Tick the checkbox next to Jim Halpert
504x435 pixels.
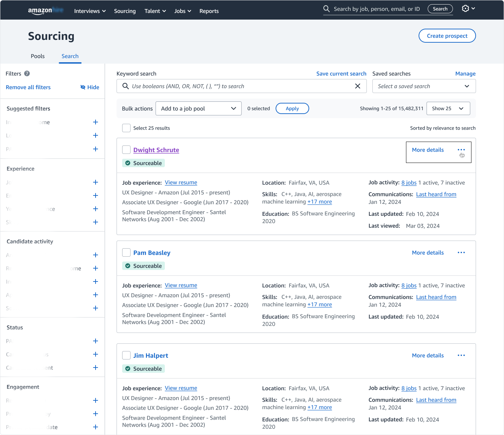click(x=126, y=355)
